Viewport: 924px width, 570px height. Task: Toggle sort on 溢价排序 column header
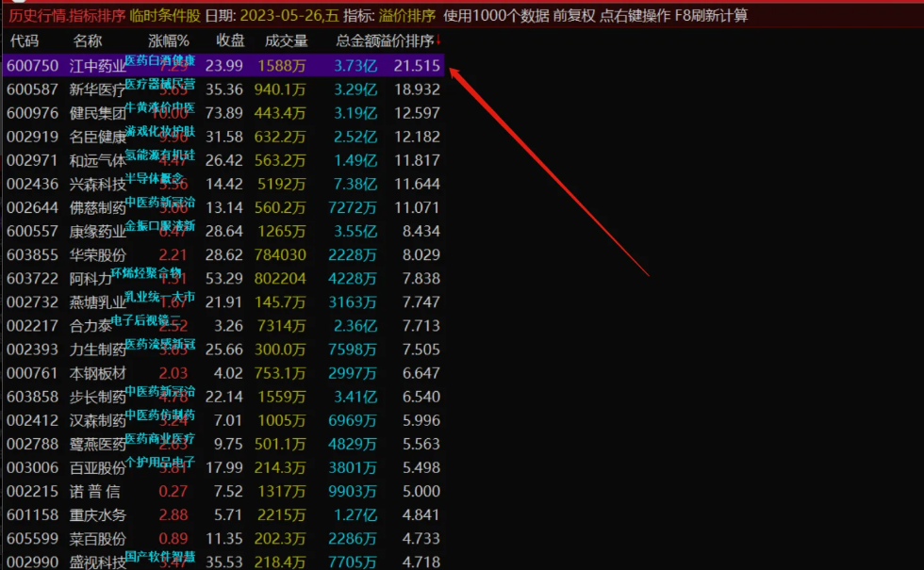point(410,41)
